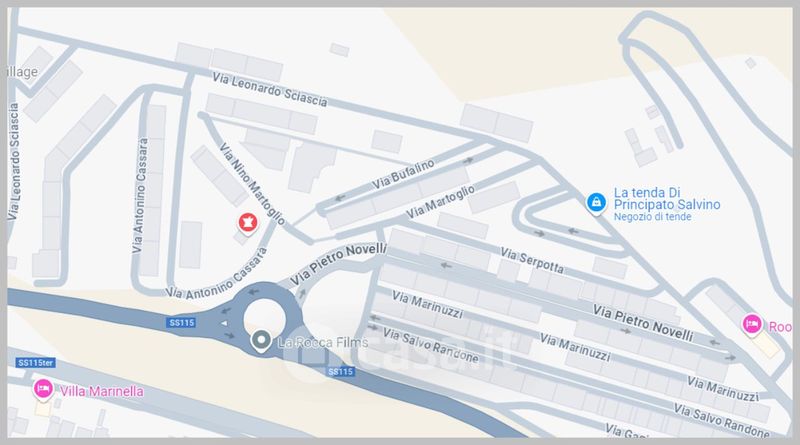Image resolution: width=800 pixels, height=445 pixels.
Task: Click the Villa Marinella hotel icon
Action: [43, 389]
